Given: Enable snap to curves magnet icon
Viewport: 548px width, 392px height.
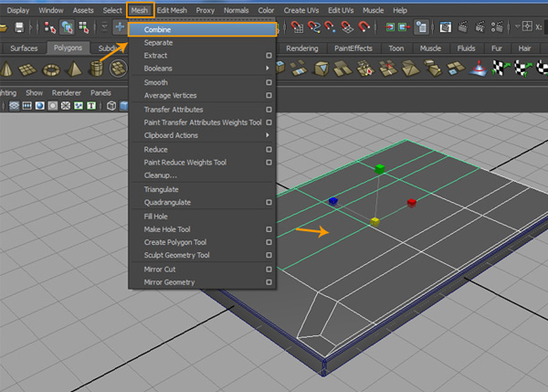Looking at the screenshot, I should [x=314, y=26].
